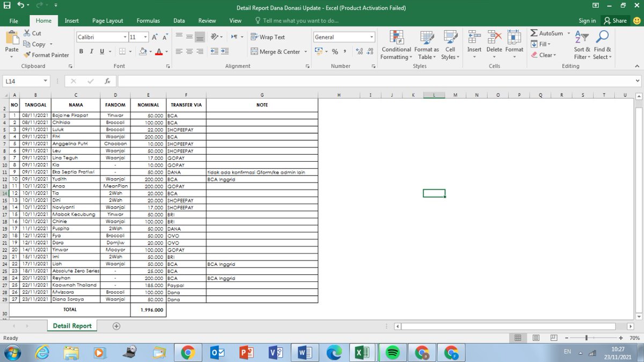644x362 pixels.
Task: Click the Undo arrow icon
Action: point(20,5)
